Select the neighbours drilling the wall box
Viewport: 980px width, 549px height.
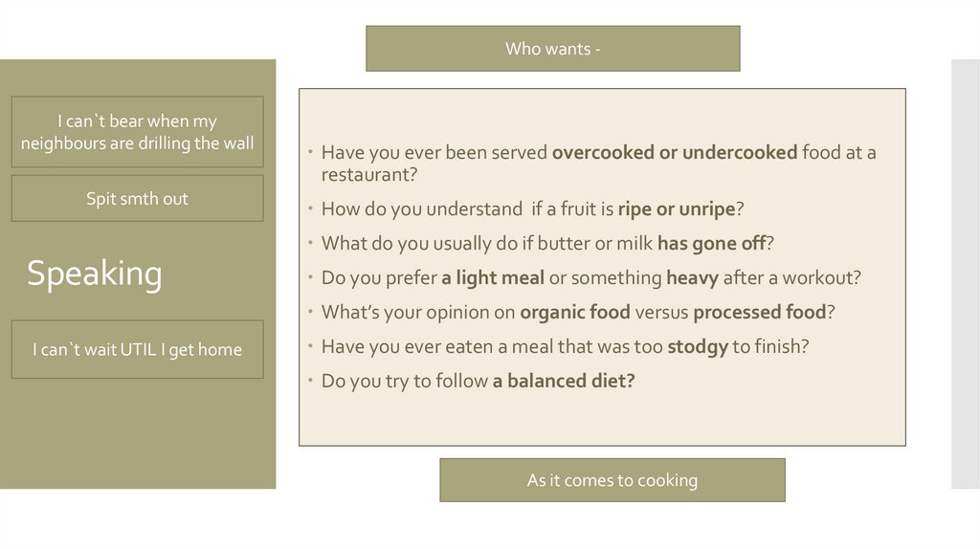(137, 132)
